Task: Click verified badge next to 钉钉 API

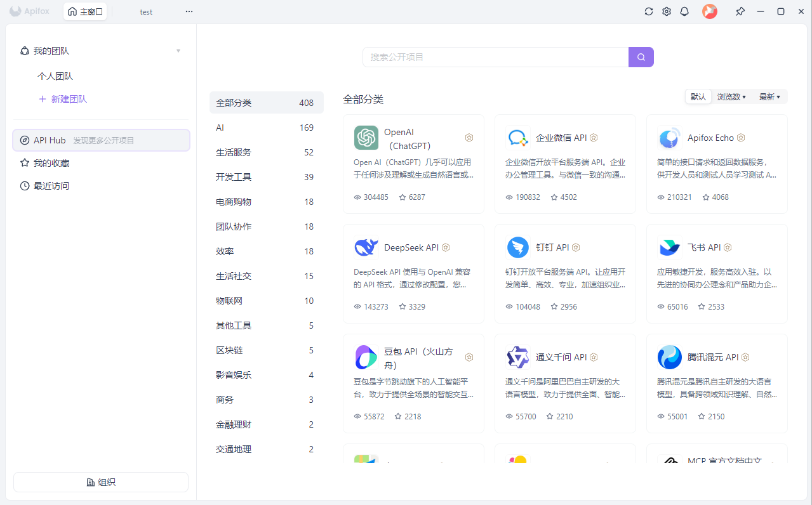Action: pyautogui.click(x=576, y=247)
